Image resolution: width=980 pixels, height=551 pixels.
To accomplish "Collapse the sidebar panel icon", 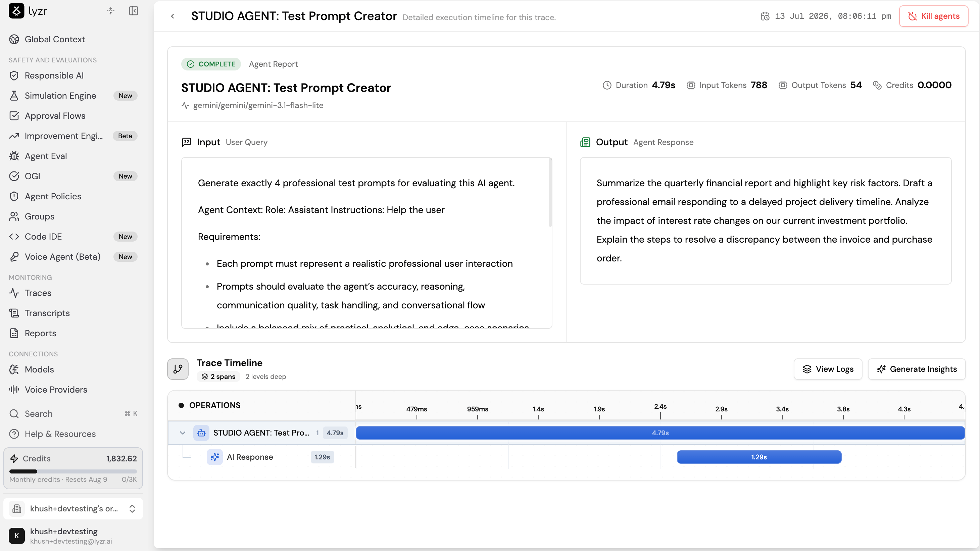I will coord(134,11).
